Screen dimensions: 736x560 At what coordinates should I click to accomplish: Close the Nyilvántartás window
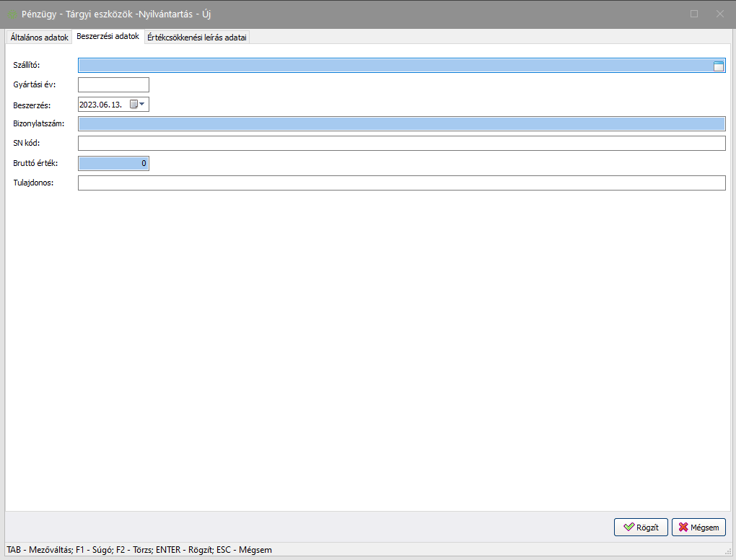click(719, 14)
